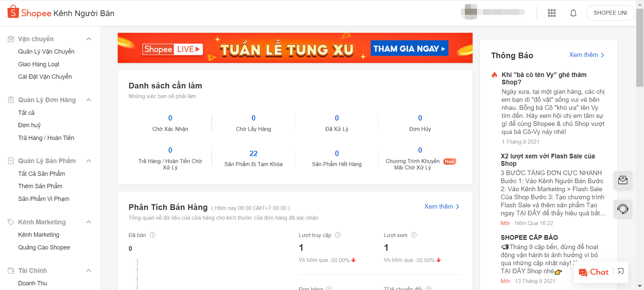
Task: Open Giao Hàng Loạt
Action: coord(39,64)
